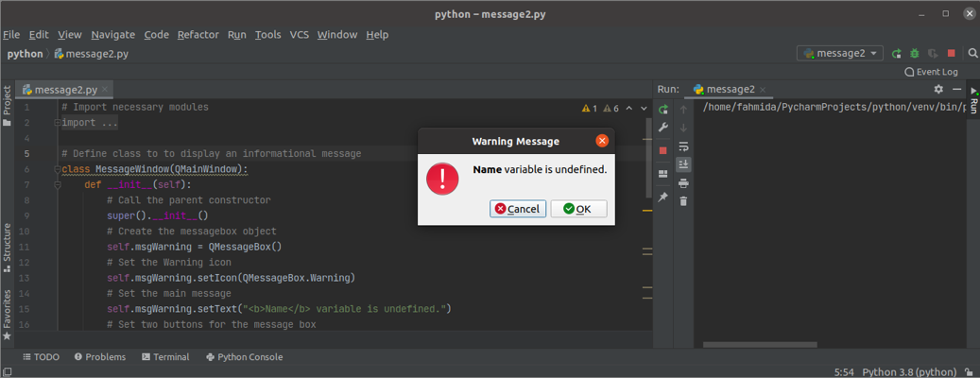Toggle scroll to end in Run console

[683, 164]
